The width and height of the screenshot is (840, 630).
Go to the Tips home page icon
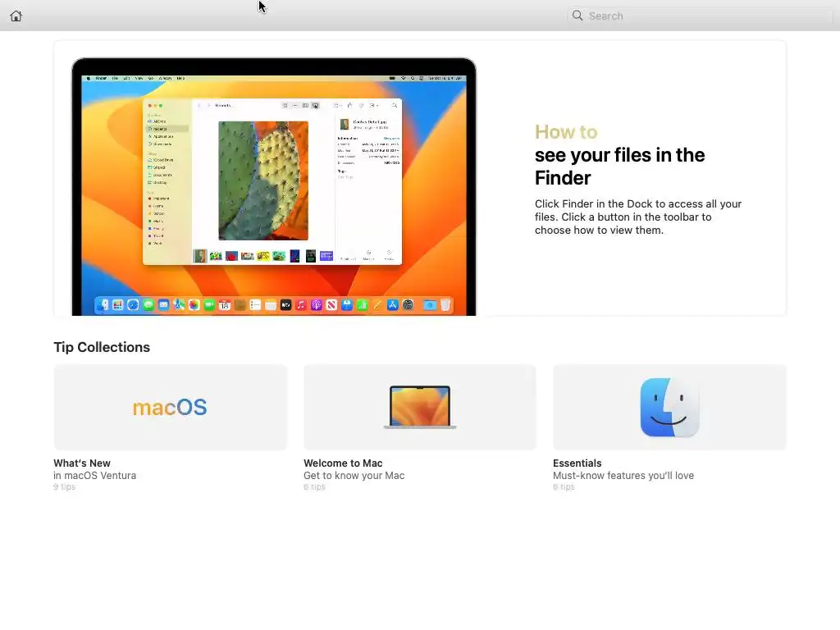click(x=16, y=16)
